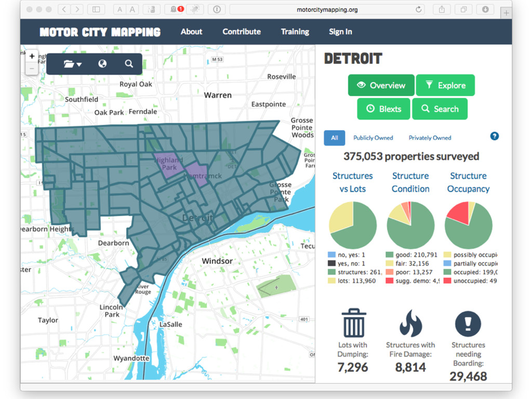Click the 8,814 fire damage count
The width and height of the screenshot is (532, 399).
(410, 367)
